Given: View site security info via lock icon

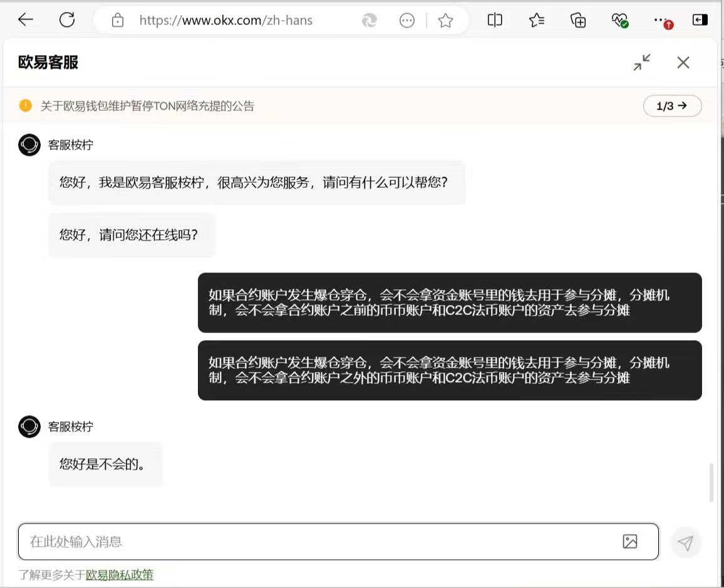Looking at the screenshot, I should click(x=118, y=20).
